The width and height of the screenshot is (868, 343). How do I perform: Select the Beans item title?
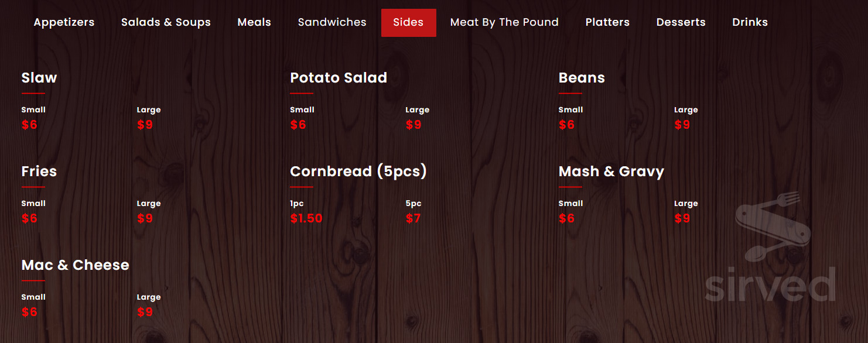click(582, 77)
